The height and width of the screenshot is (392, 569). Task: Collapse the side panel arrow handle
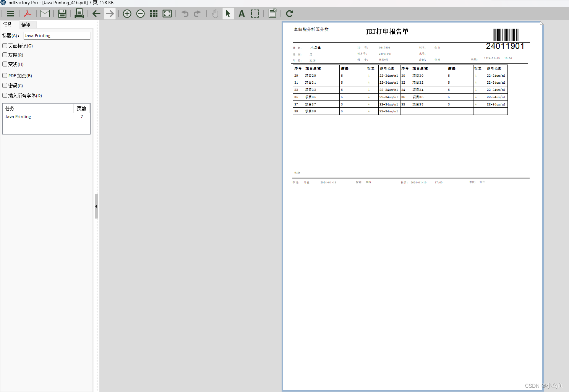coord(96,206)
